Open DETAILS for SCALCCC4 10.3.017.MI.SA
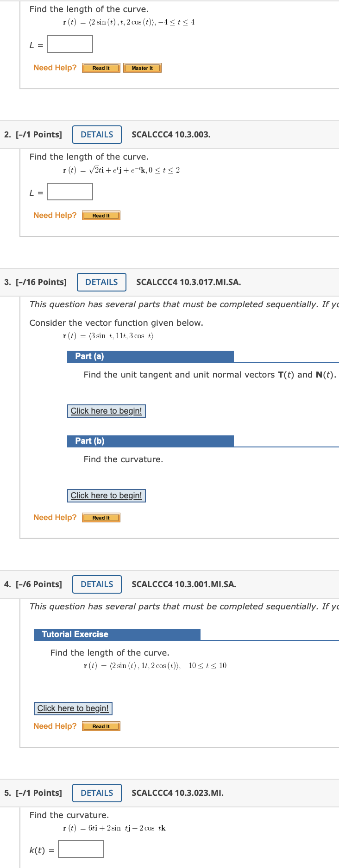Image resolution: width=339 pixels, height=868 pixels. [x=101, y=282]
